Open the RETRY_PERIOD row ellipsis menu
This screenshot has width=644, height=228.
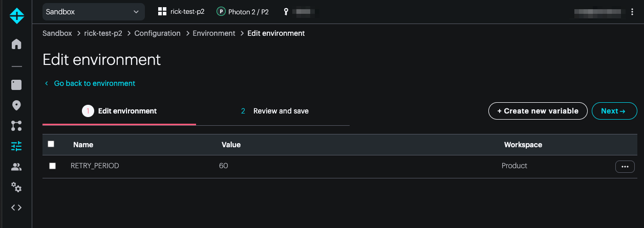click(x=625, y=167)
